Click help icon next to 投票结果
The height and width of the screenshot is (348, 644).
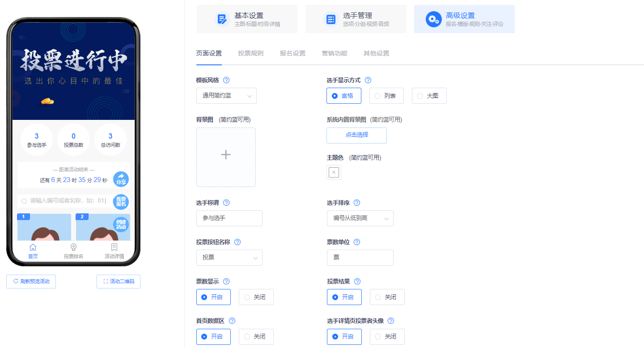(x=357, y=281)
